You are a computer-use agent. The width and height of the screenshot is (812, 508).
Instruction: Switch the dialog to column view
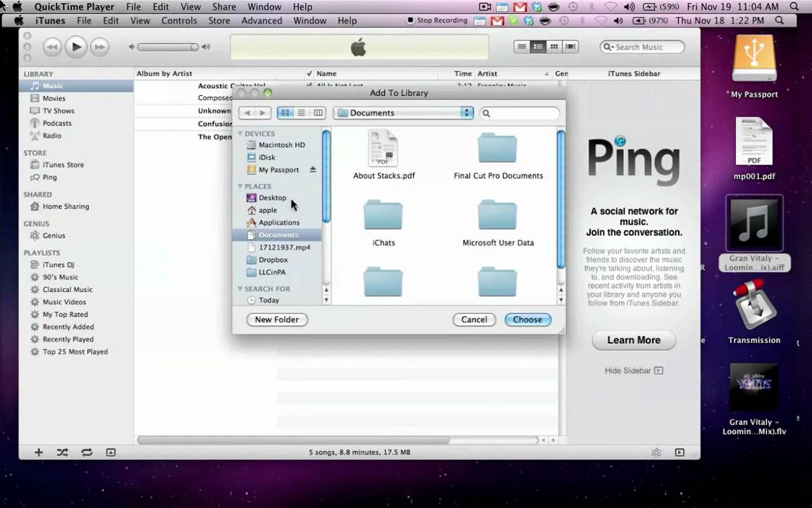318,113
